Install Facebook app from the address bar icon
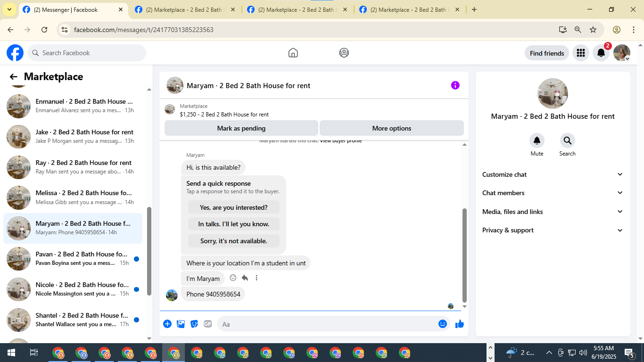 (563, 30)
